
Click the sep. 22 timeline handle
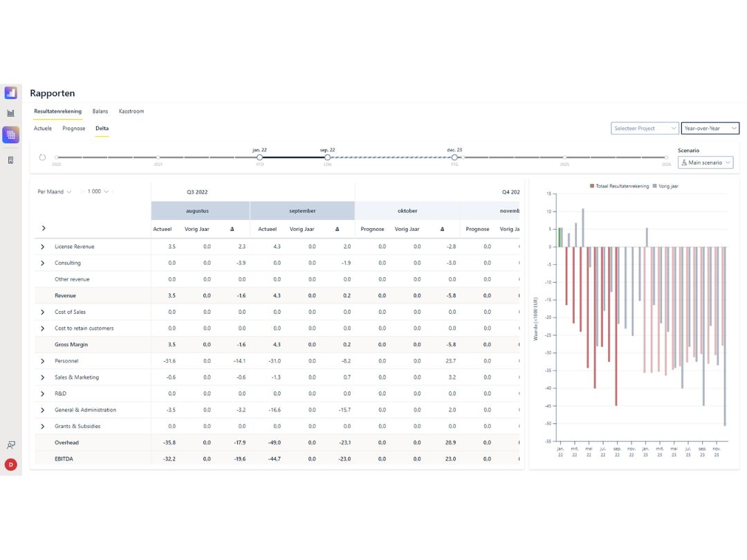(327, 157)
